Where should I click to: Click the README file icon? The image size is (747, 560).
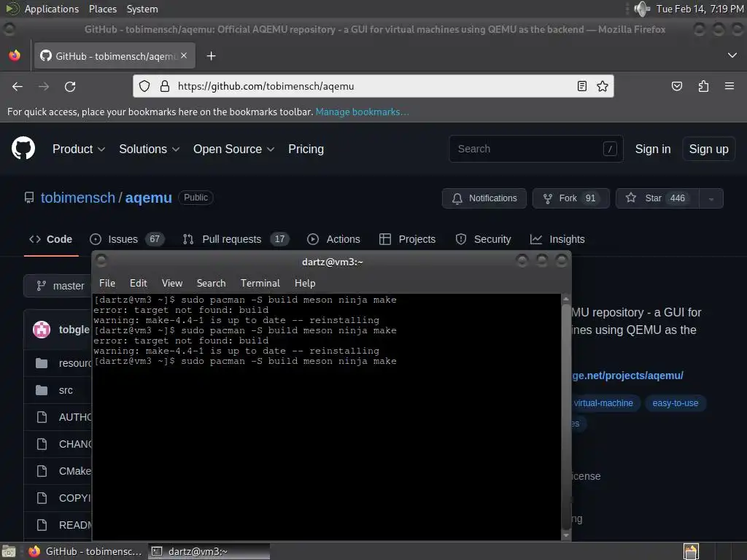42,525
